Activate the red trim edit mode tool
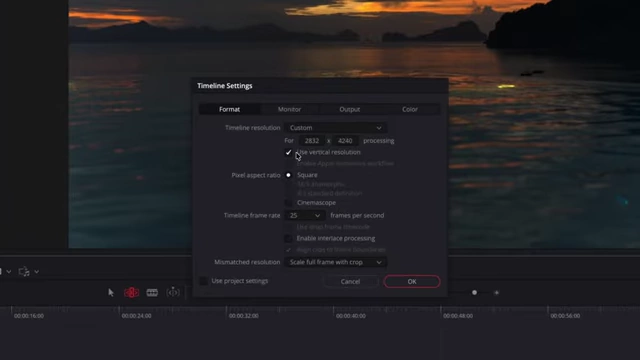The height and width of the screenshot is (360, 640). pyautogui.click(x=131, y=292)
